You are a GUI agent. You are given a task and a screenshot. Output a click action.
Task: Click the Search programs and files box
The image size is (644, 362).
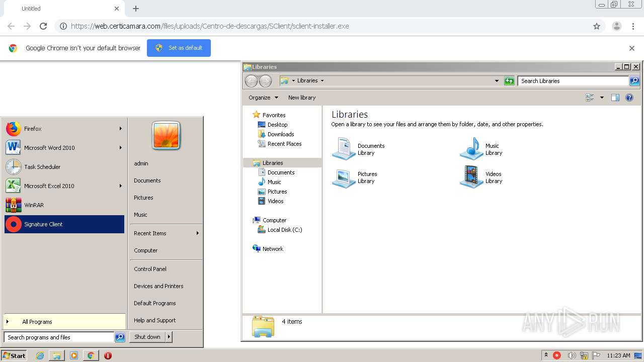tap(59, 337)
